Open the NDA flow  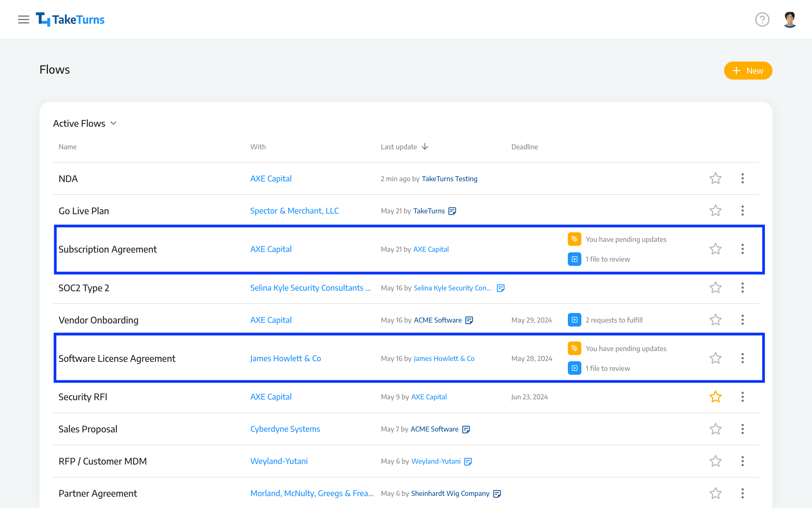68,179
